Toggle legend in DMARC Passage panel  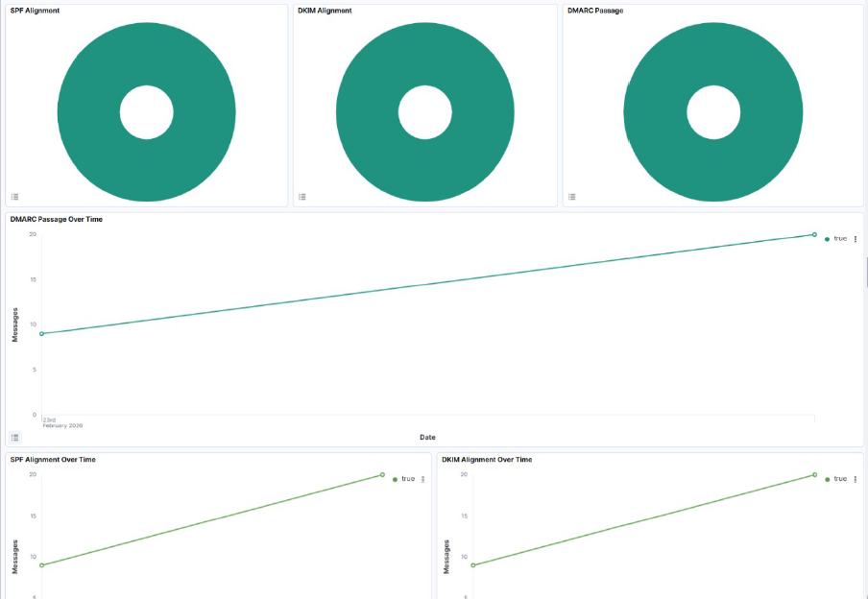[x=572, y=197]
